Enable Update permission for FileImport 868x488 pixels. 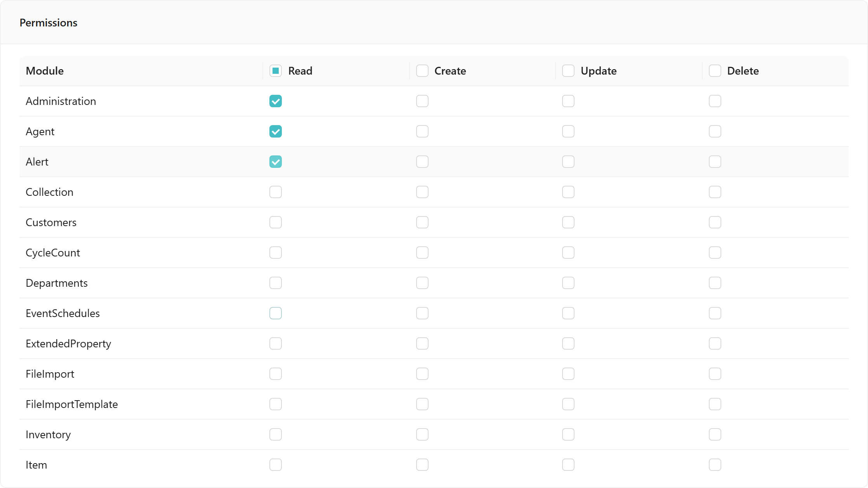click(568, 374)
